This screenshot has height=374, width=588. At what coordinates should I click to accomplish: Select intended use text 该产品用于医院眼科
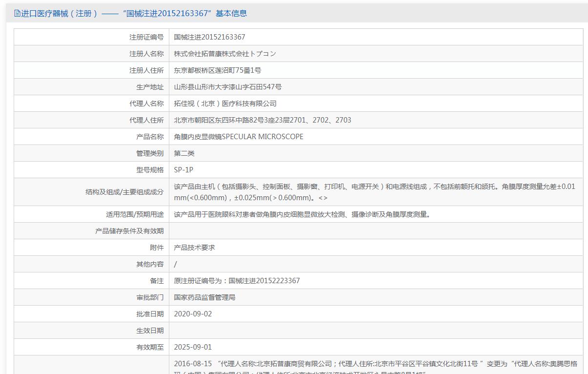(x=303, y=214)
